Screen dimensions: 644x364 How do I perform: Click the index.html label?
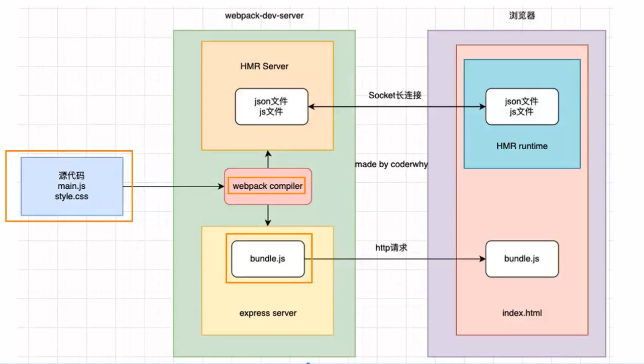point(522,313)
